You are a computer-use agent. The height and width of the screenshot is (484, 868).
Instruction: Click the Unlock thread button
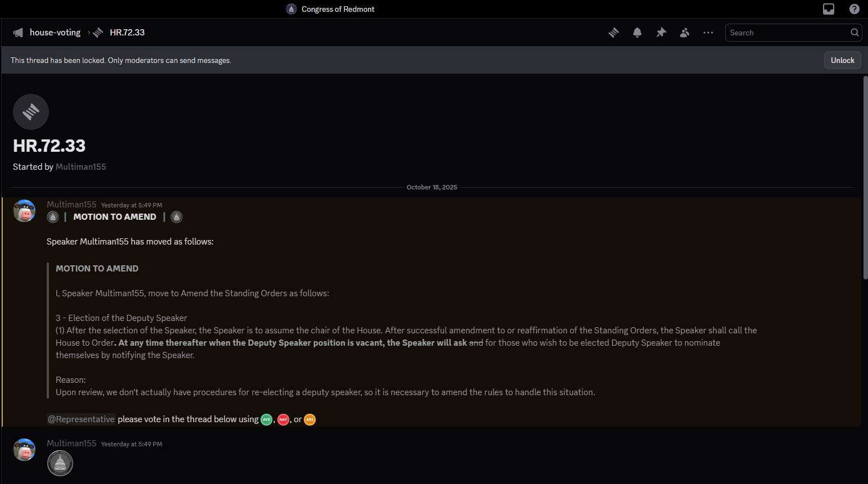842,60
